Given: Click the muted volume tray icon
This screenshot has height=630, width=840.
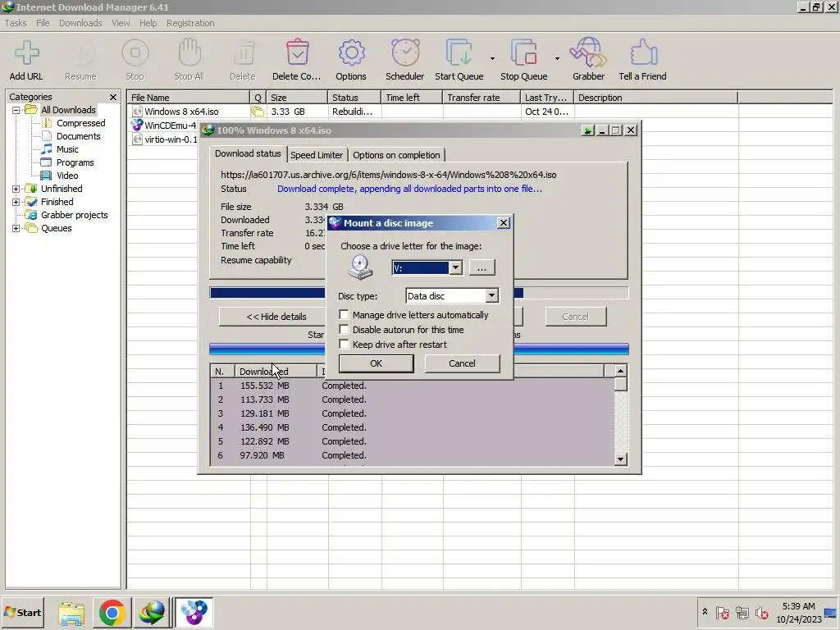Looking at the screenshot, I should [x=761, y=612].
